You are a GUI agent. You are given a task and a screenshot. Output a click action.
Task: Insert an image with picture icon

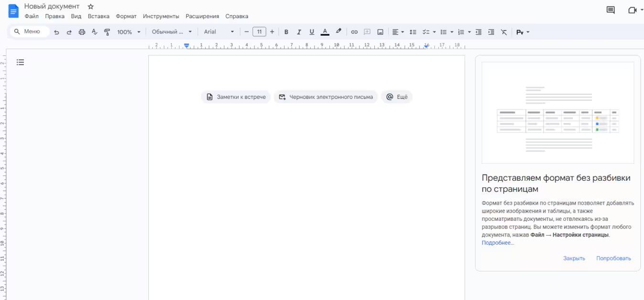380,32
